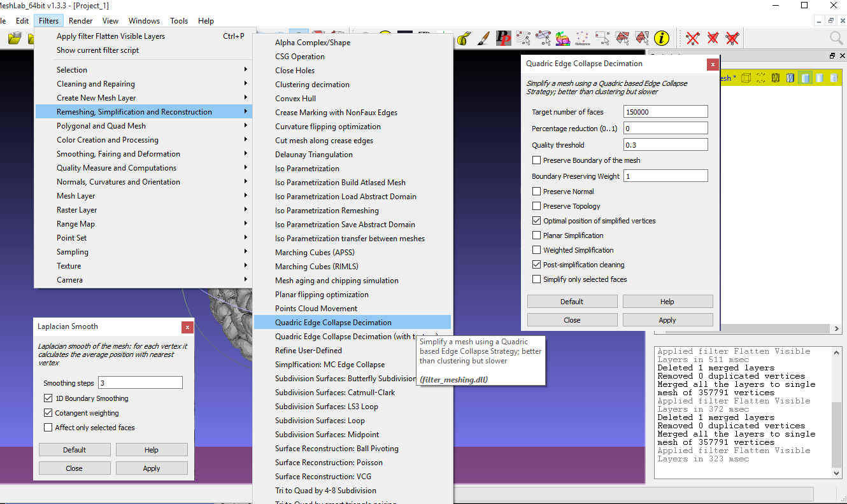Select smooth render mode in layer row
This screenshot has width=847, height=504.
[x=819, y=78]
